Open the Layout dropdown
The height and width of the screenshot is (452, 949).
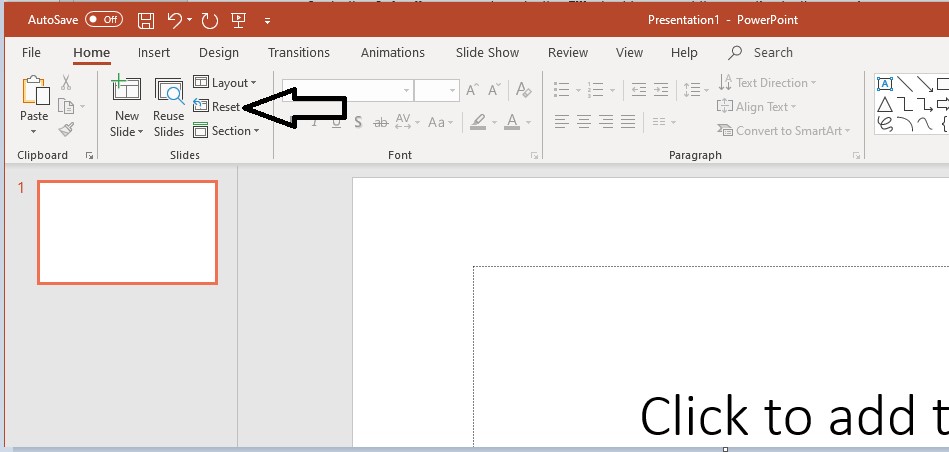225,82
